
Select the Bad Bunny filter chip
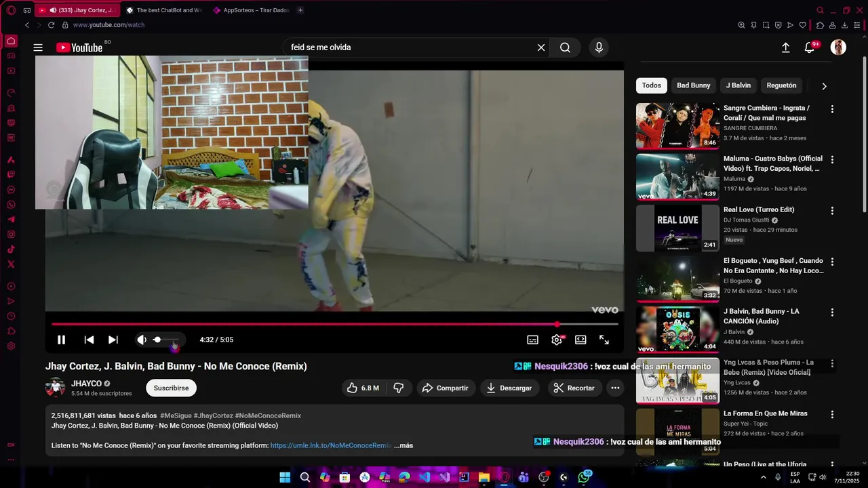[694, 85]
